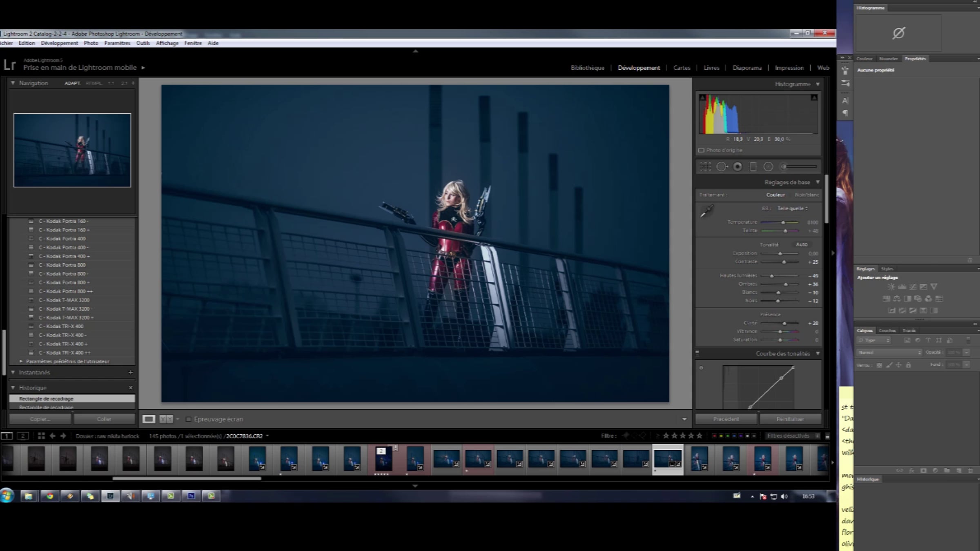Select the red eye correction tool
The width and height of the screenshot is (980, 551).
[x=737, y=167]
